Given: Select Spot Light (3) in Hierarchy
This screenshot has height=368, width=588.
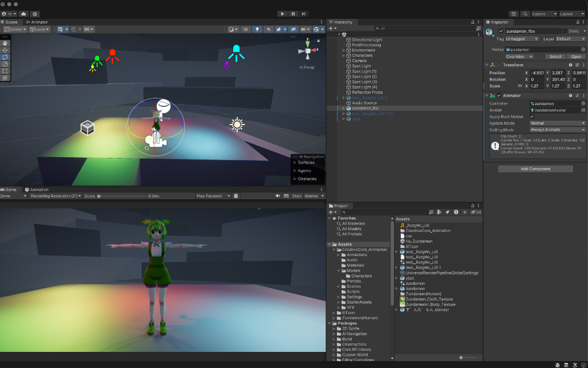Looking at the screenshot, I should [x=364, y=82].
